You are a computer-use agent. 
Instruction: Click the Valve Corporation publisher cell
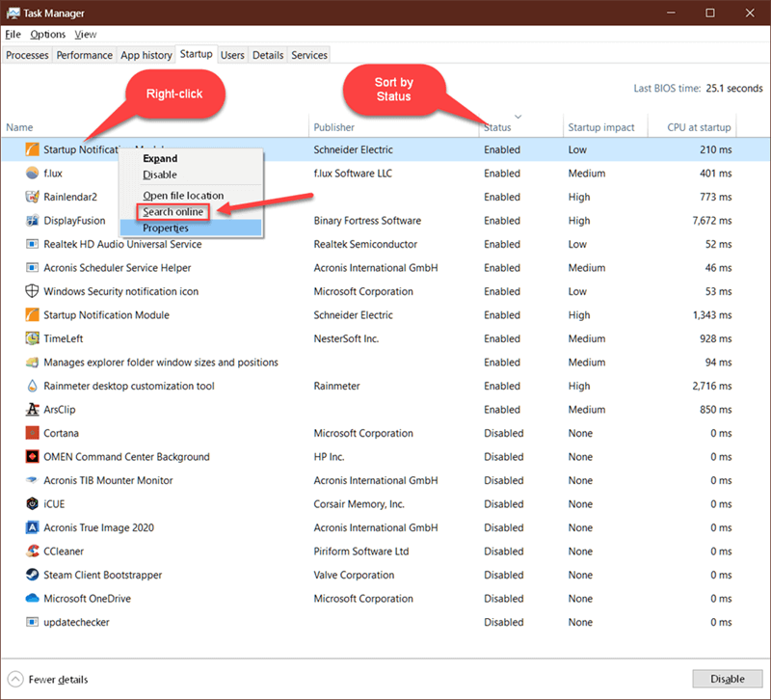[354, 575]
